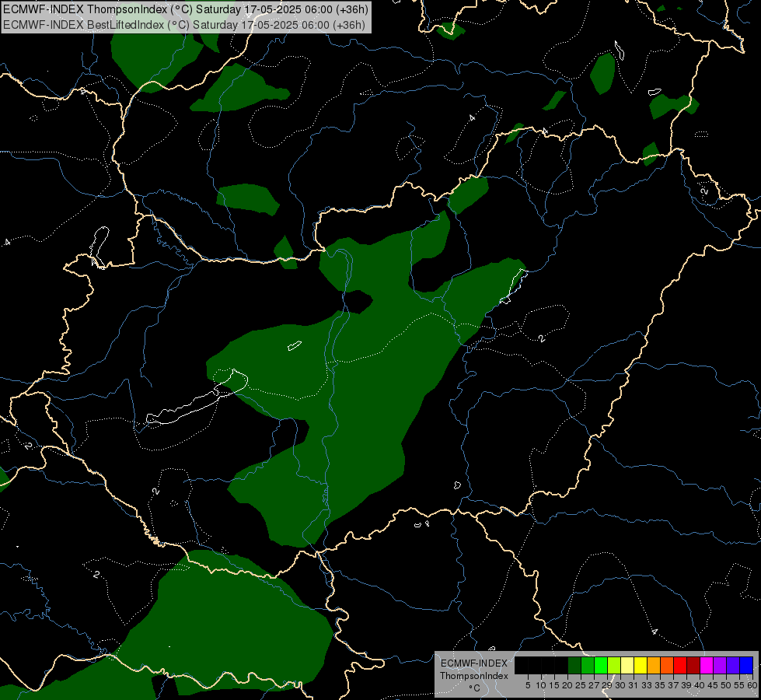Viewport: 761px width, 700px height.
Task: Select the pure yellow 31–33 legend swatch
Action: click(x=641, y=665)
